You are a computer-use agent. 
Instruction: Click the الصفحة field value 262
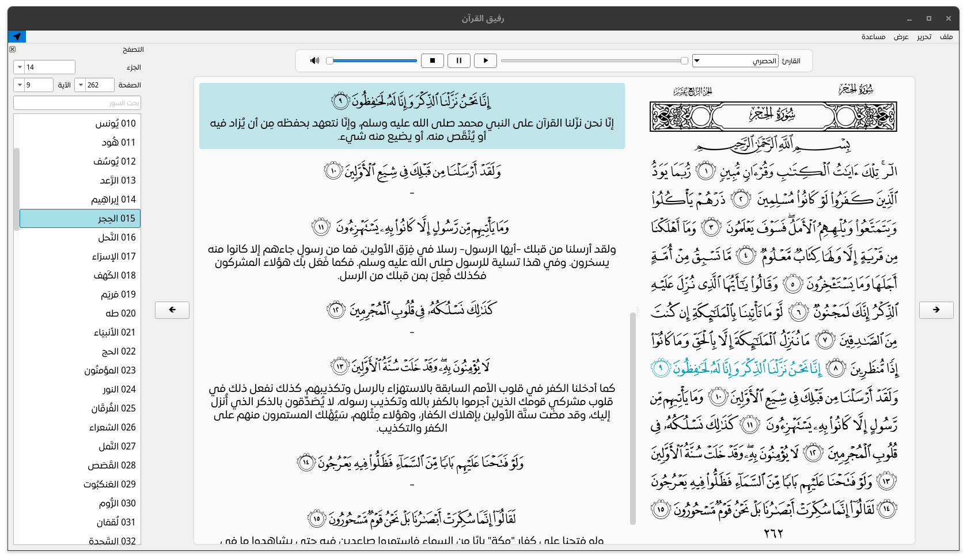[x=100, y=85]
